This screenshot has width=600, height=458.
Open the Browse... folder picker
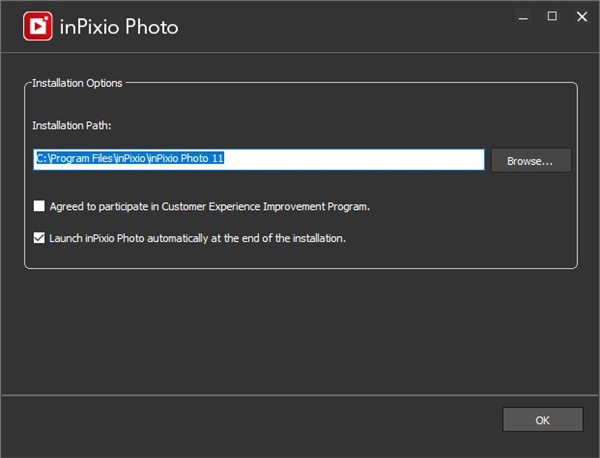click(x=530, y=160)
